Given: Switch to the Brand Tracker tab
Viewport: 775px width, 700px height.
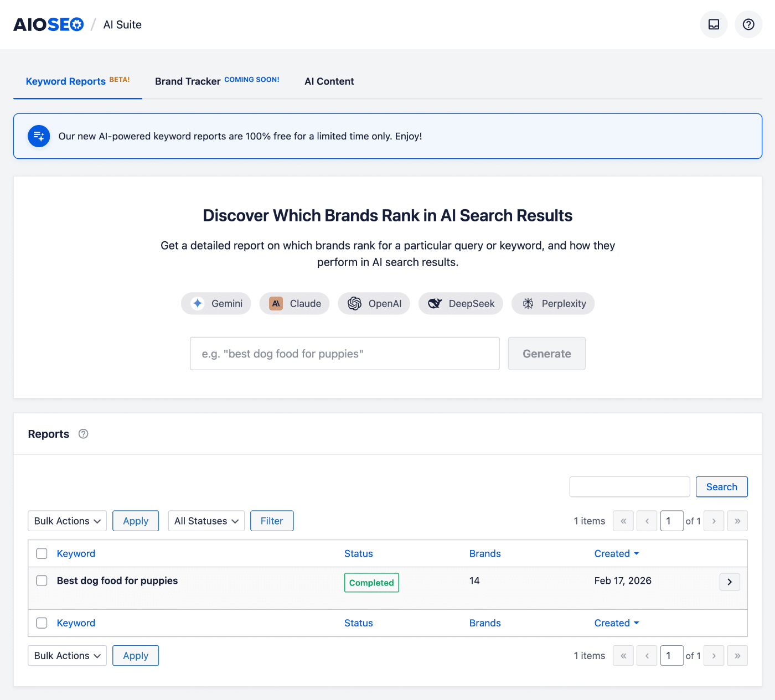Looking at the screenshot, I should tap(188, 81).
